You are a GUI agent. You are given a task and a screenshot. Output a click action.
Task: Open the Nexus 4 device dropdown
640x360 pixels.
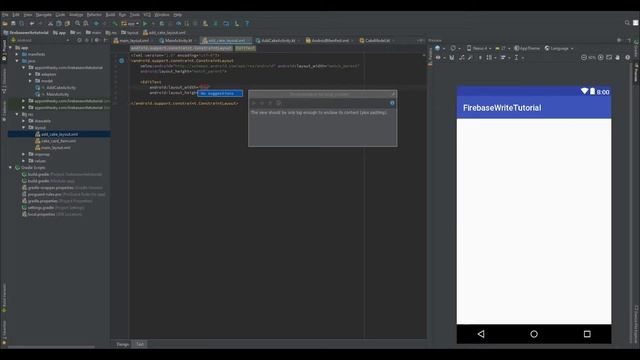479,48
